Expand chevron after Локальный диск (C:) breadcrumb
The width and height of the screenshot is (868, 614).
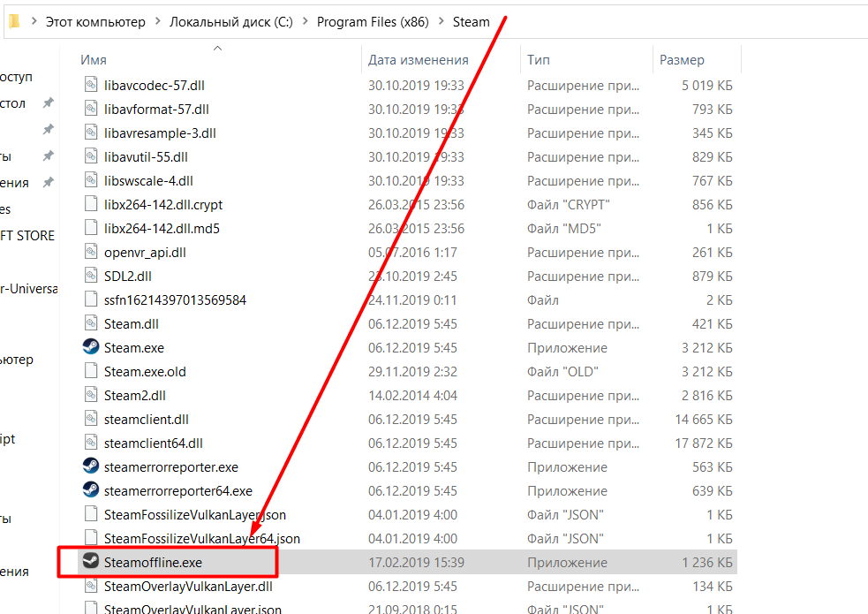tap(305, 22)
